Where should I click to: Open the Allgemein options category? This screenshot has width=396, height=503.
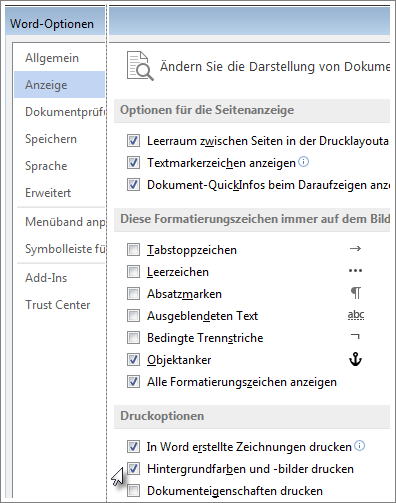(59, 58)
